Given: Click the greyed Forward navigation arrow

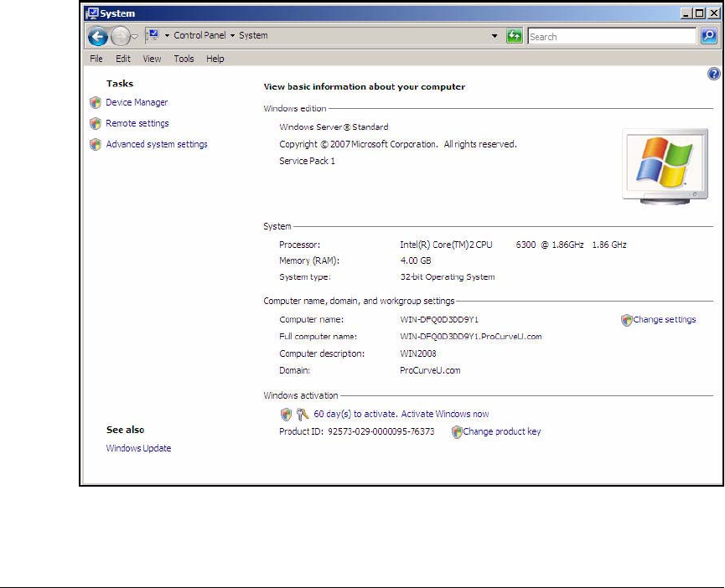Looking at the screenshot, I should click(x=120, y=37).
